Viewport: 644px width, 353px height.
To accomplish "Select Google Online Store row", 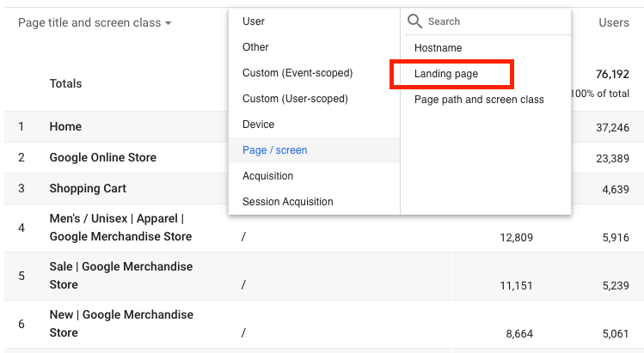I will tap(102, 157).
